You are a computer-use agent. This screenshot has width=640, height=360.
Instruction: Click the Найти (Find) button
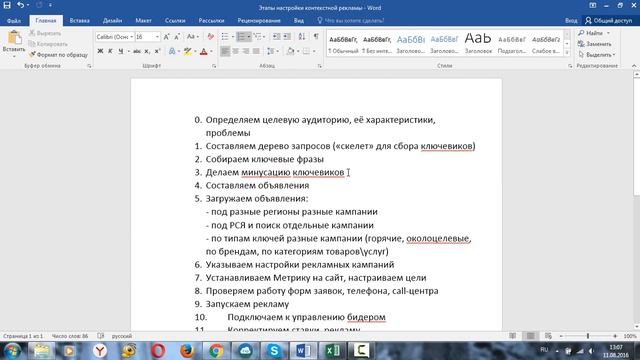594,33
